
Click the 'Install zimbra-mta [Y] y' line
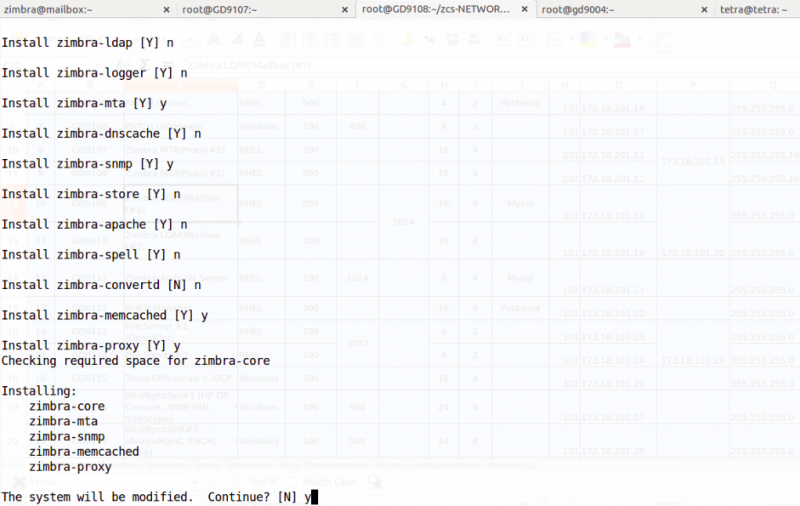point(84,104)
